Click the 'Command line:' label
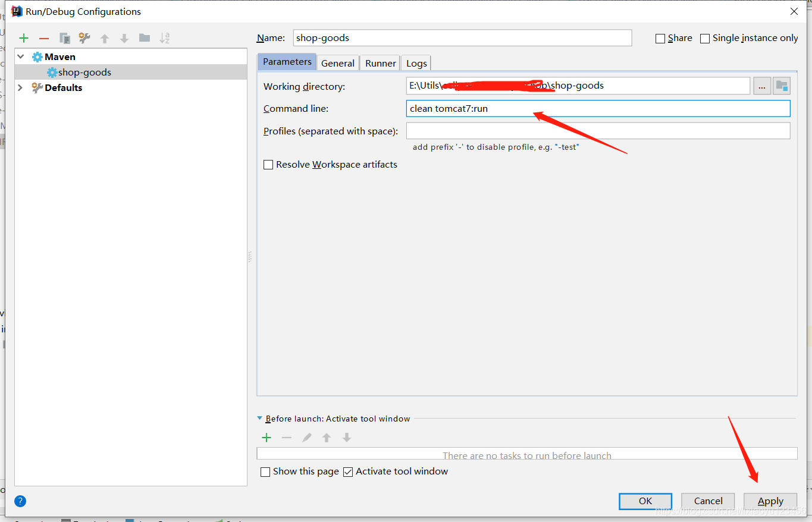Image resolution: width=812 pixels, height=522 pixels. 296,109
